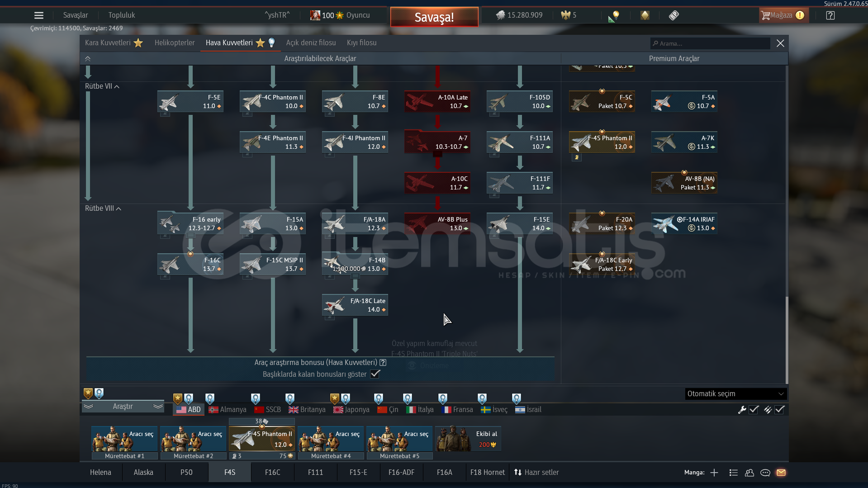The height and width of the screenshot is (488, 868).
Task: Choose vehicle for Mürettebat #1 slot
Action: point(124,439)
